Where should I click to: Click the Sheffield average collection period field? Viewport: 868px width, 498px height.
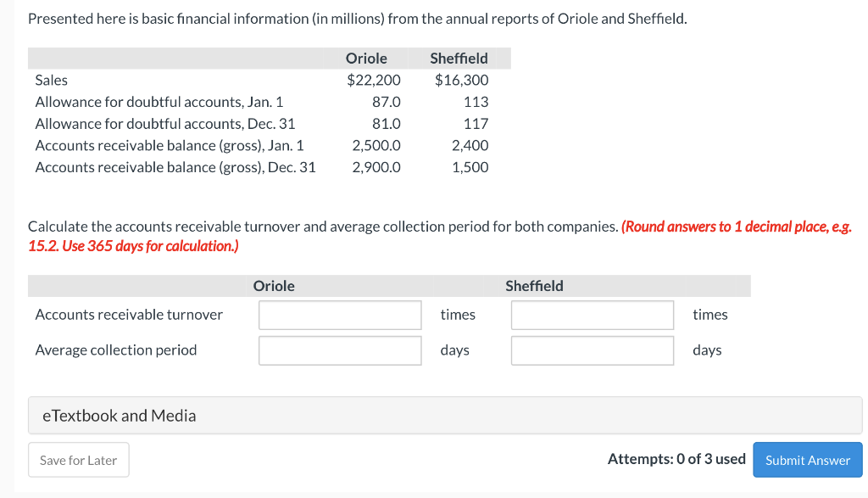592,350
